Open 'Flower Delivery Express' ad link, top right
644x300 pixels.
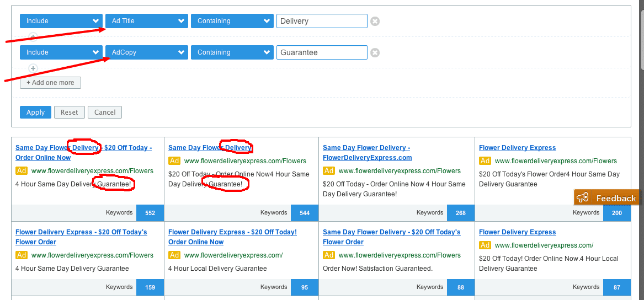517,148
